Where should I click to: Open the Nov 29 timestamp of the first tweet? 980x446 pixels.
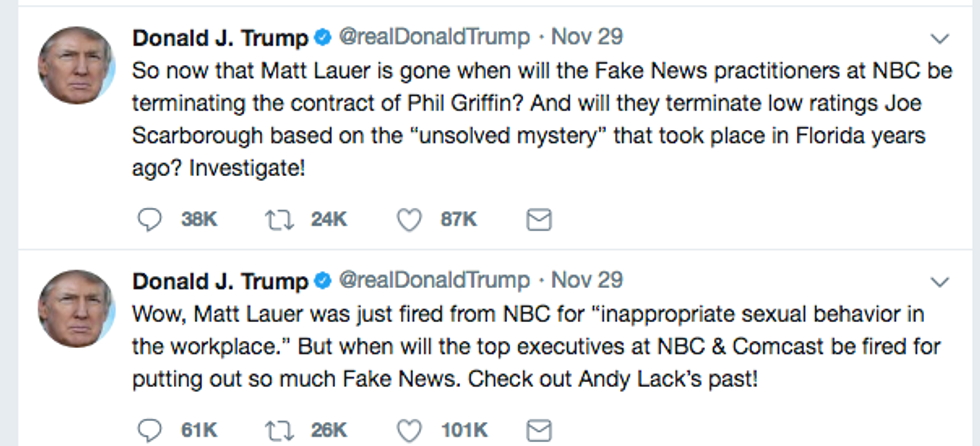[587, 38]
